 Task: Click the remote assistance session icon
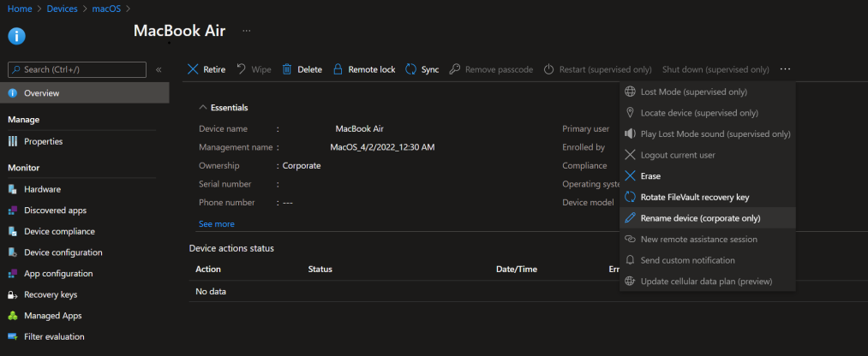(x=630, y=239)
